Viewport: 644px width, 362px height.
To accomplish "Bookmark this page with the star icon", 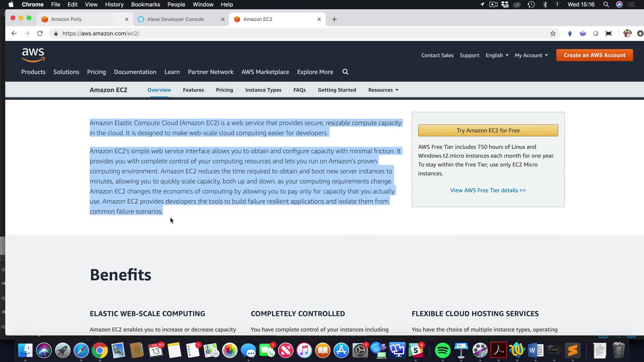I will (553, 34).
